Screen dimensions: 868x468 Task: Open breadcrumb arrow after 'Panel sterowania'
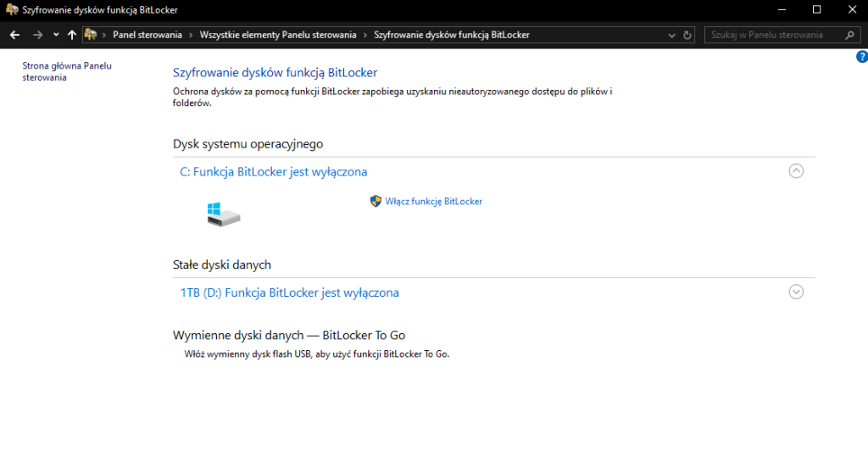click(191, 35)
